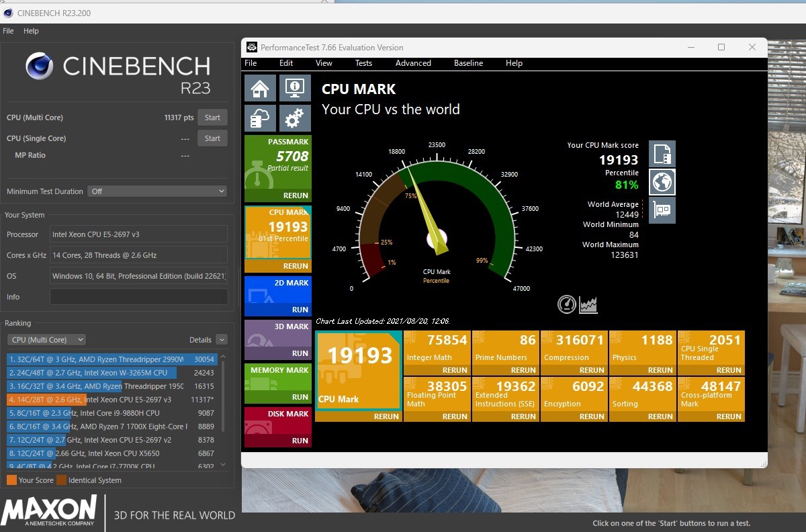The width and height of the screenshot is (806, 532).
Task: Open PerformanceTest Tests menu
Action: coord(363,63)
